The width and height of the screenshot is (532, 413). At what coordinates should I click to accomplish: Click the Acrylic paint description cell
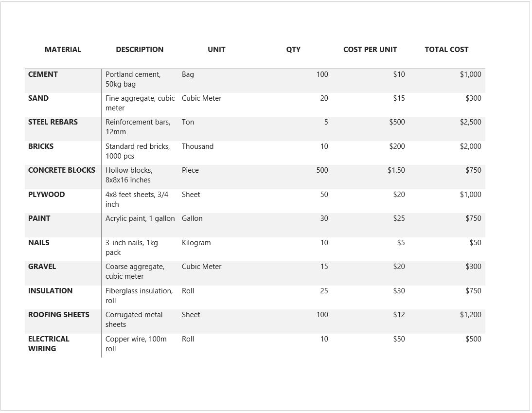coord(140,218)
